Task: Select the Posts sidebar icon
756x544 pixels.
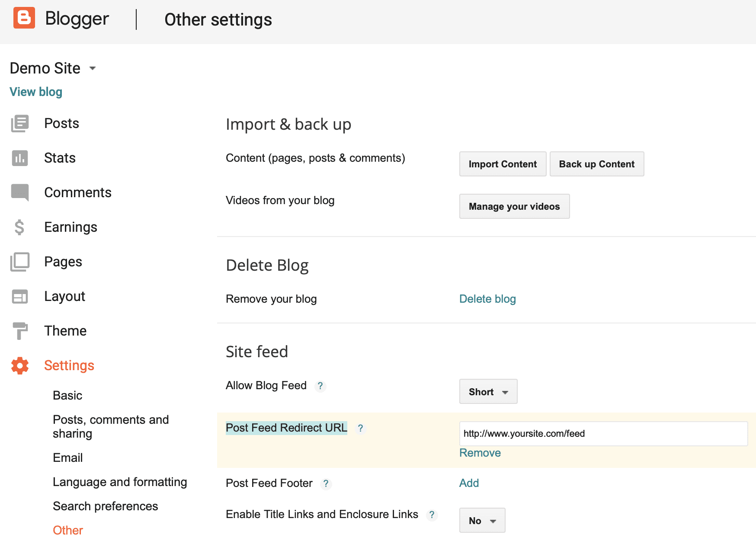Action: (19, 123)
